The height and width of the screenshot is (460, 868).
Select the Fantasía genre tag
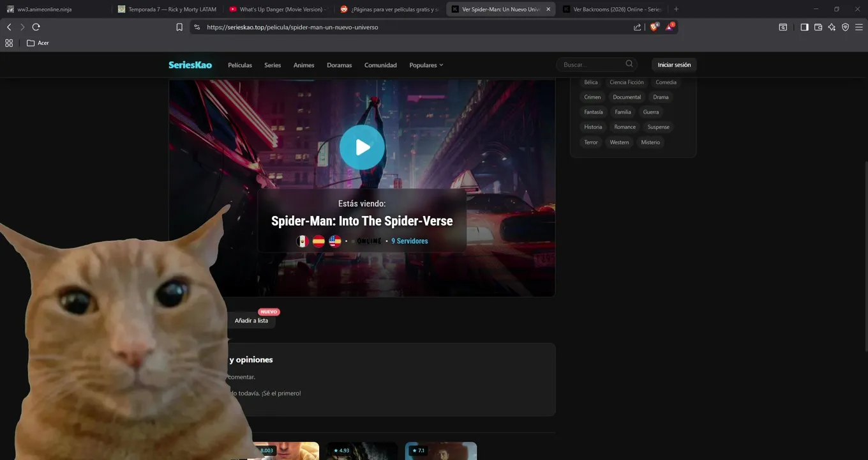coord(593,112)
